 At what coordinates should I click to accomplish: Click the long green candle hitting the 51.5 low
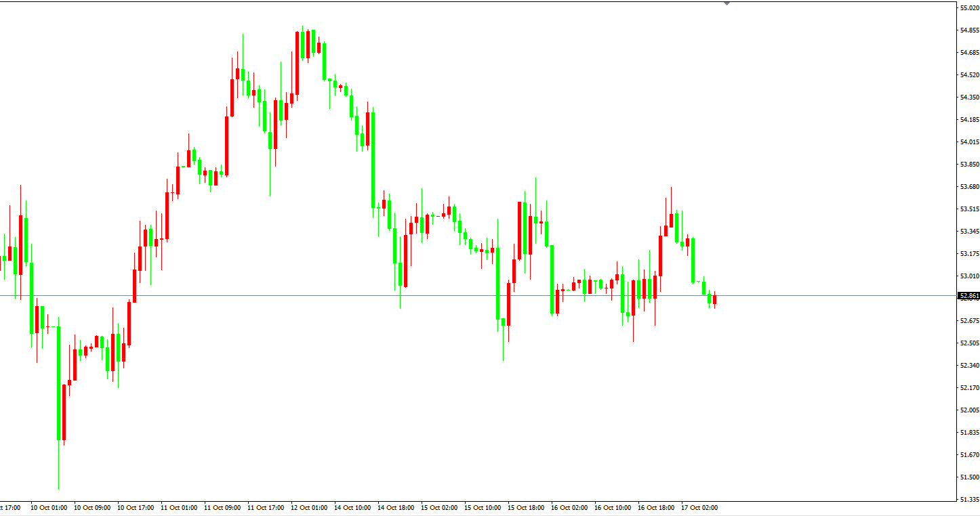(59, 383)
